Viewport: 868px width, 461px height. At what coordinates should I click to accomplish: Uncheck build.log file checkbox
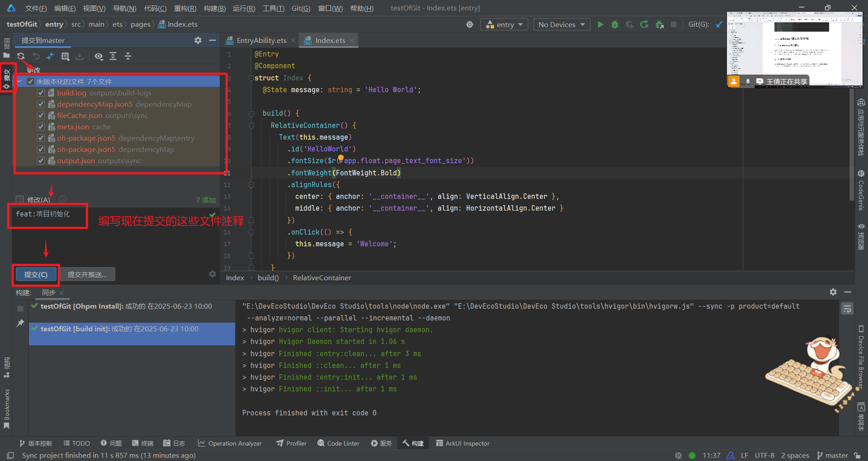point(41,93)
